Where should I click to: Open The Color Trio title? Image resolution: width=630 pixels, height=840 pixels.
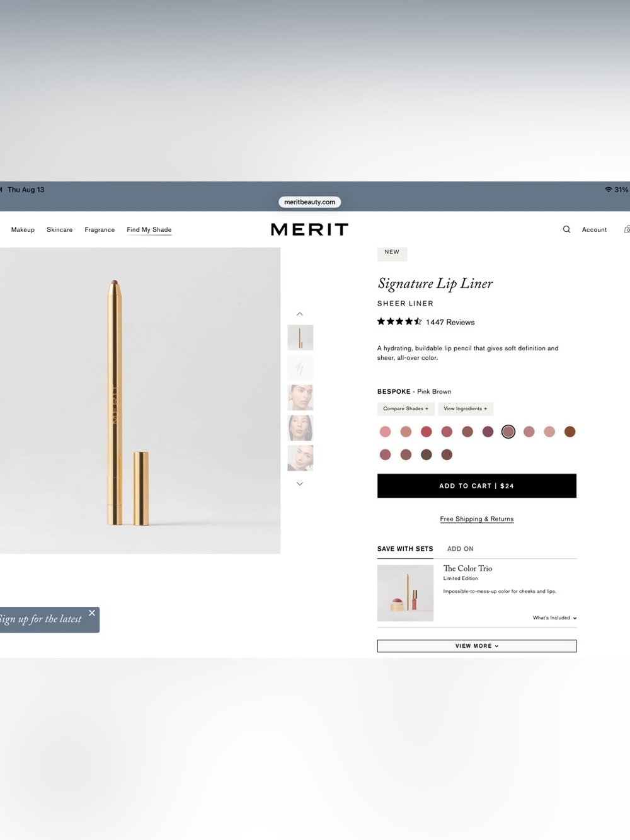tap(467, 568)
